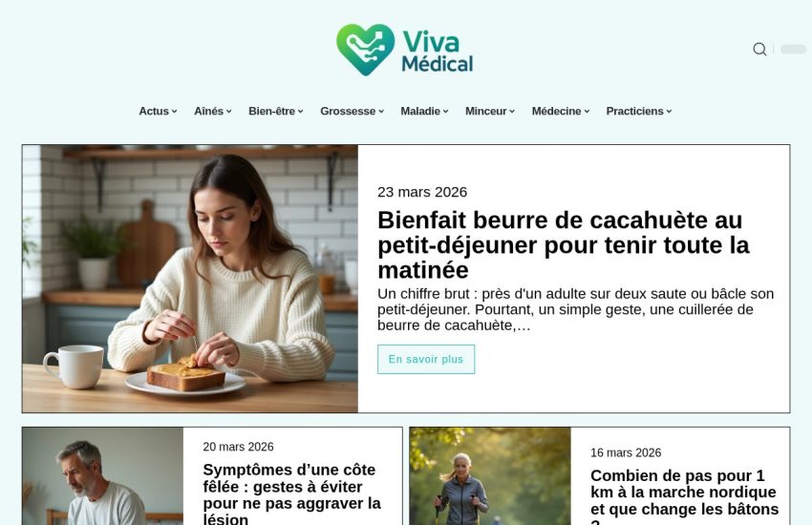Open the Médecine navigation menu
Image resolution: width=812 pixels, height=525 pixels.
click(x=561, y=112)
